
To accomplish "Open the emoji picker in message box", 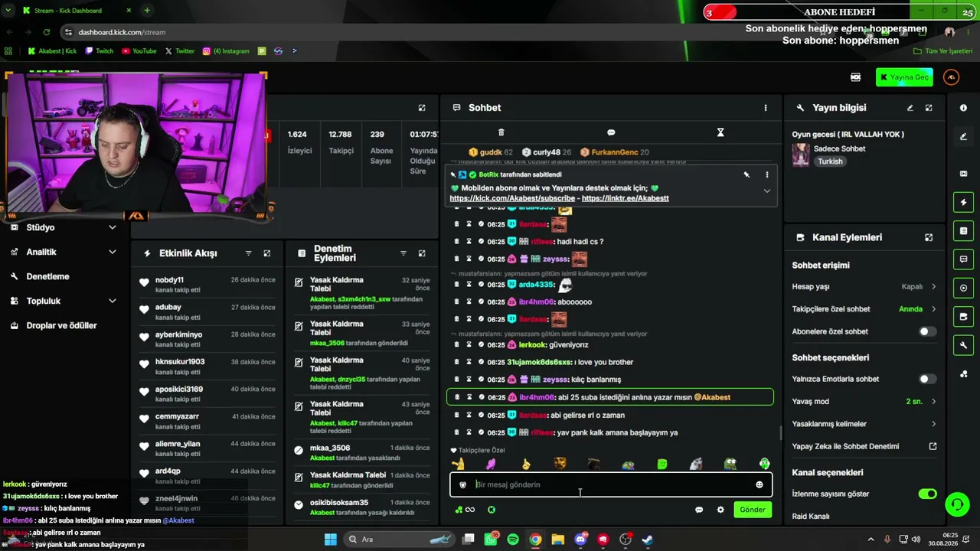I will click(x=759, y=484).
